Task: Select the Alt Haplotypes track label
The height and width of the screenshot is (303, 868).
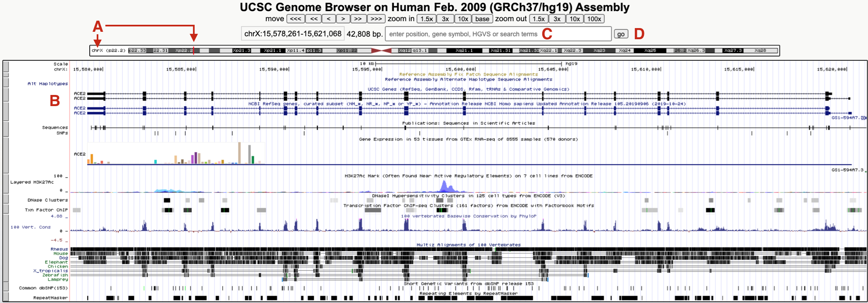Action: pyautogui.click(x=48, y=84)
